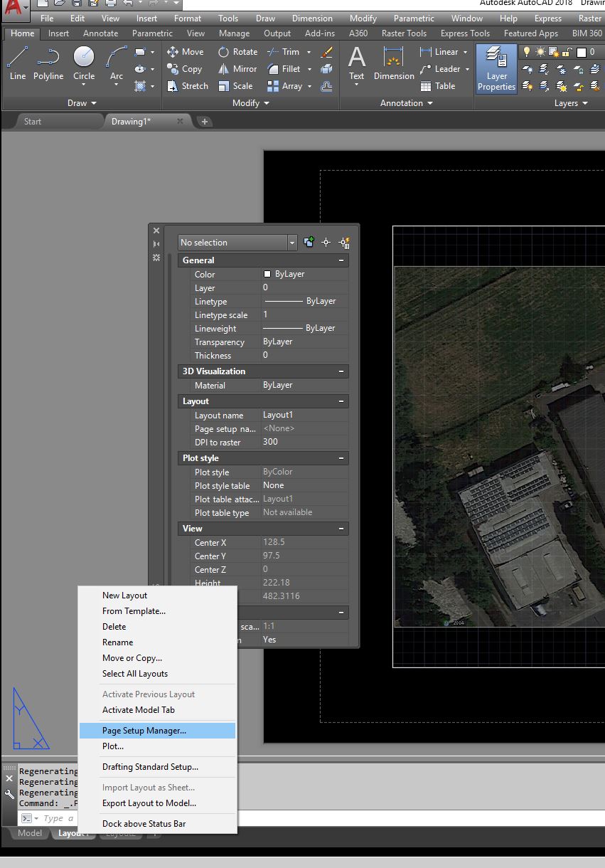Expand the Draw panel dropdown
This screenshot has width=605, height=868.
[x=95, y=102]
